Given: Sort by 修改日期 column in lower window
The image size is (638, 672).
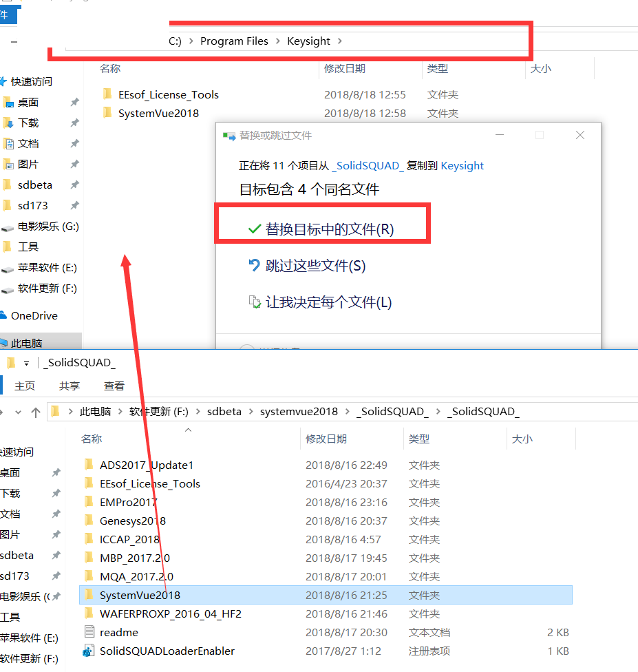Looking at the screenshot, I should pyautogui.click(x=326, y=439).
